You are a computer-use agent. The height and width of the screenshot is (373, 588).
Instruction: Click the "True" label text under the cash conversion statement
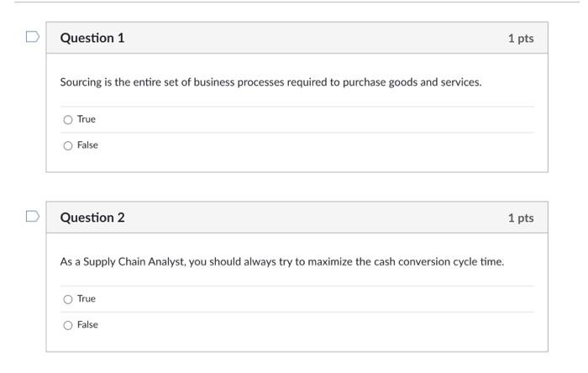coord(87,299)
